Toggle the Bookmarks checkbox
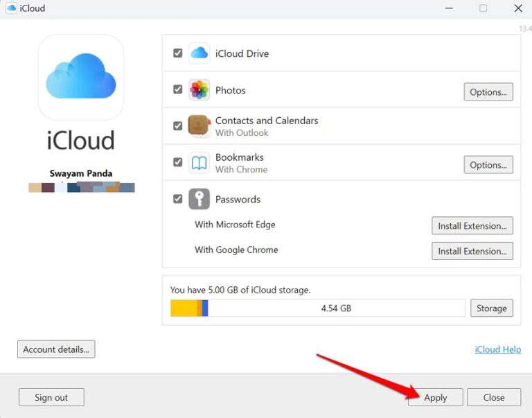This screenshot has height=418, width=532. point(178,163)
